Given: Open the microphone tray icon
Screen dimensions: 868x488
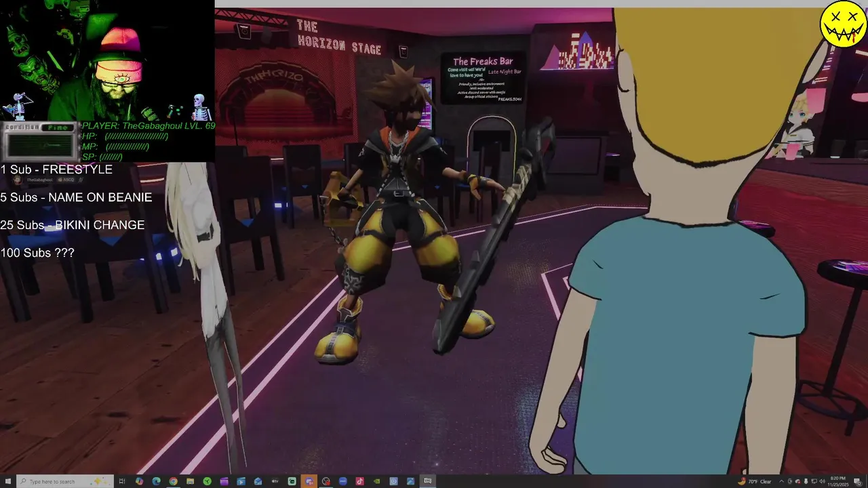Looking at the screenshot, I should [806, 481].
